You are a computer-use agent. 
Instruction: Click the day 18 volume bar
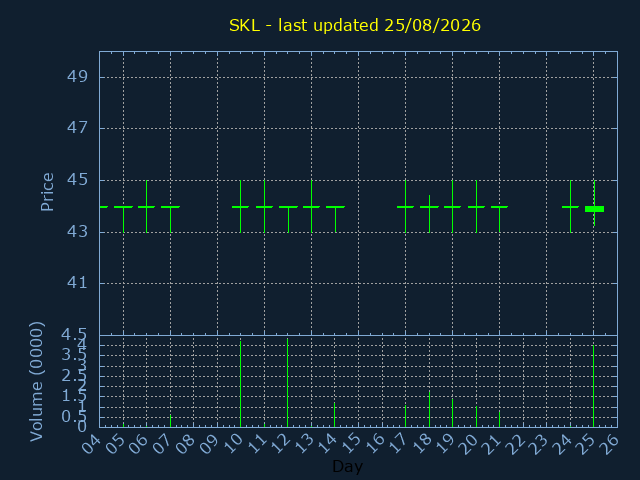pyautogui.click(x=429, y=409)
